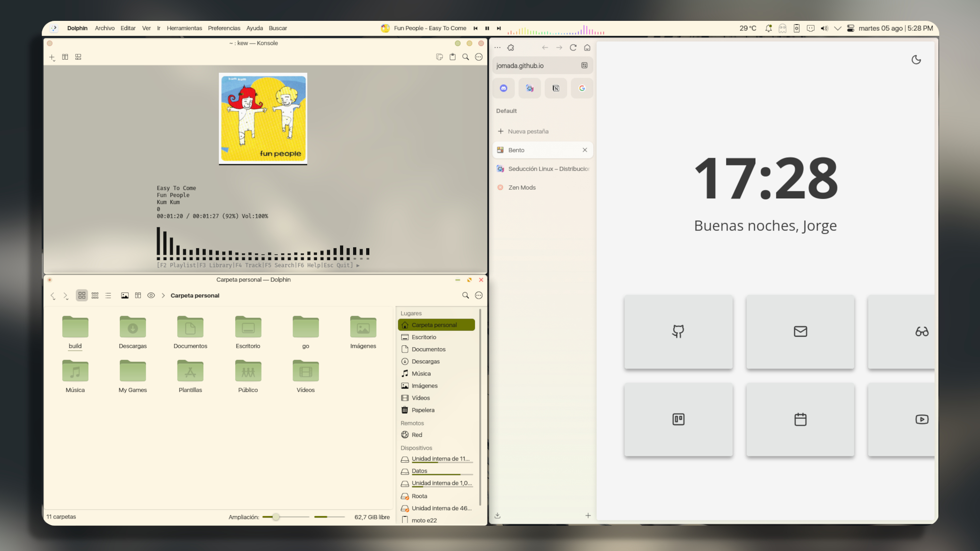The width and height of the screenshot is (980, 551).
Task: Click the Fun People album cover
Action: point(263,119)
